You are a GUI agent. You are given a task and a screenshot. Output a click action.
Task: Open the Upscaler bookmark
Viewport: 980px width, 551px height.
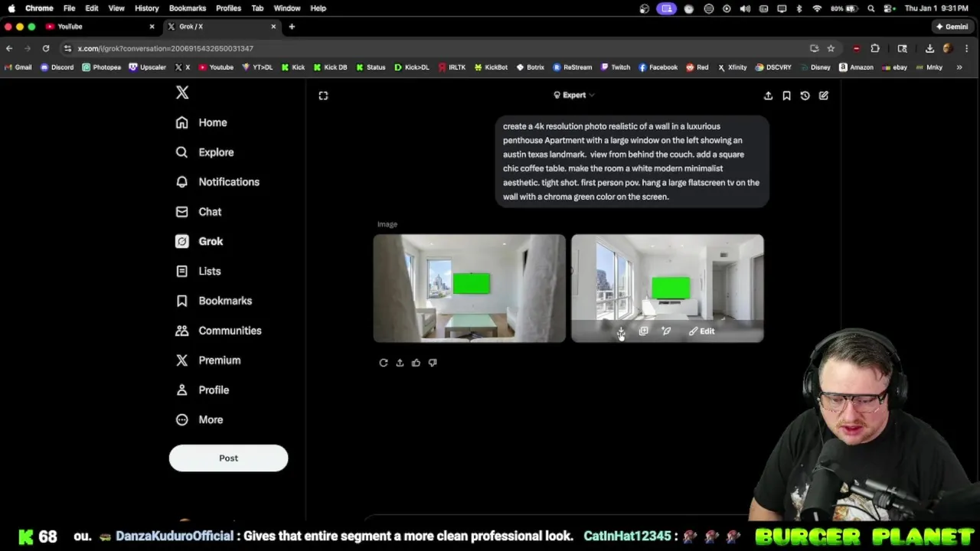click(x=148, y=67)
